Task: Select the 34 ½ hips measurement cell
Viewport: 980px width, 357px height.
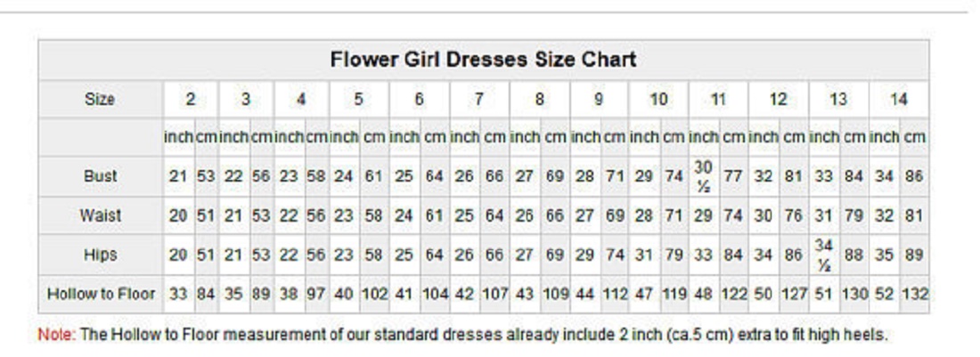Action: pyautogui.click(x=823, y=255)
